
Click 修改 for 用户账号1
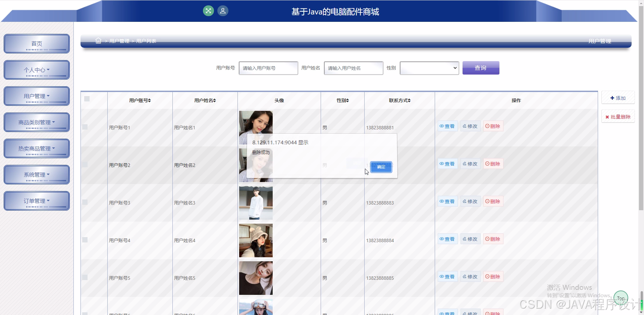click(x=470, y=126)
